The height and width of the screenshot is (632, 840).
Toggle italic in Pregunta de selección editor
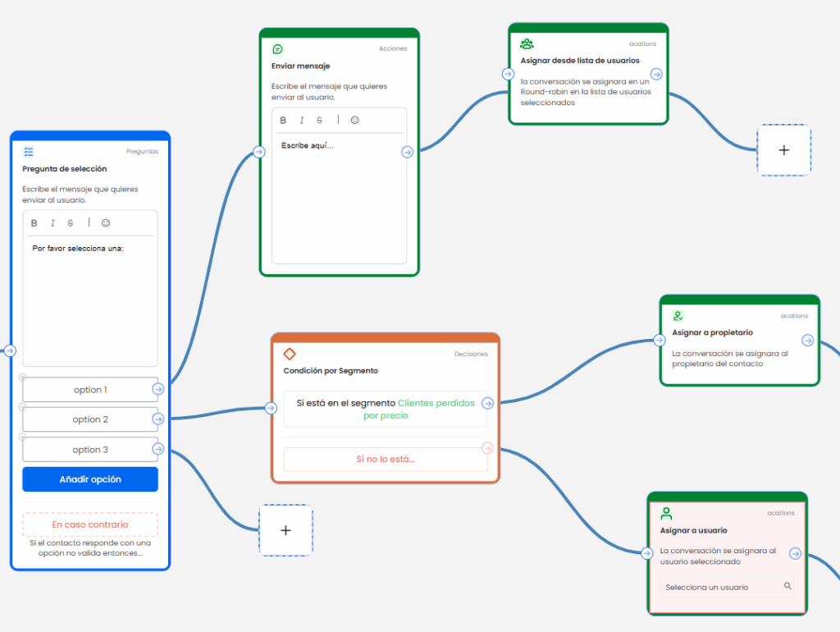(x=52, y=223)
